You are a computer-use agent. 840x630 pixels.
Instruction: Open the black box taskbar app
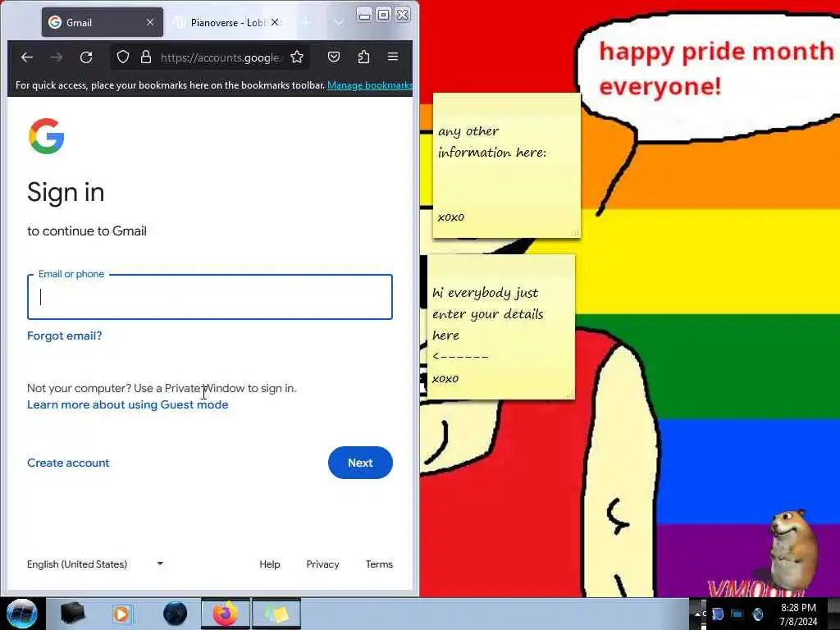[72, 614]
